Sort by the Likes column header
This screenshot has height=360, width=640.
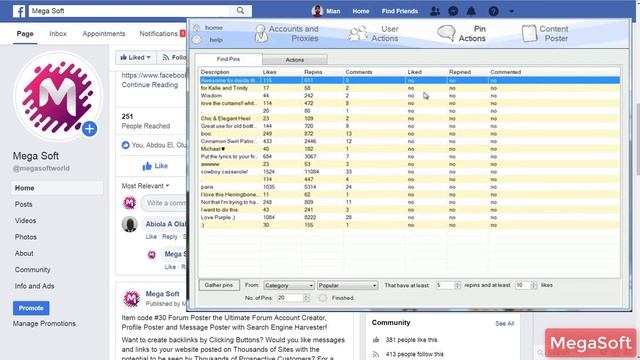pyautogui.click(x=269, y=72)
